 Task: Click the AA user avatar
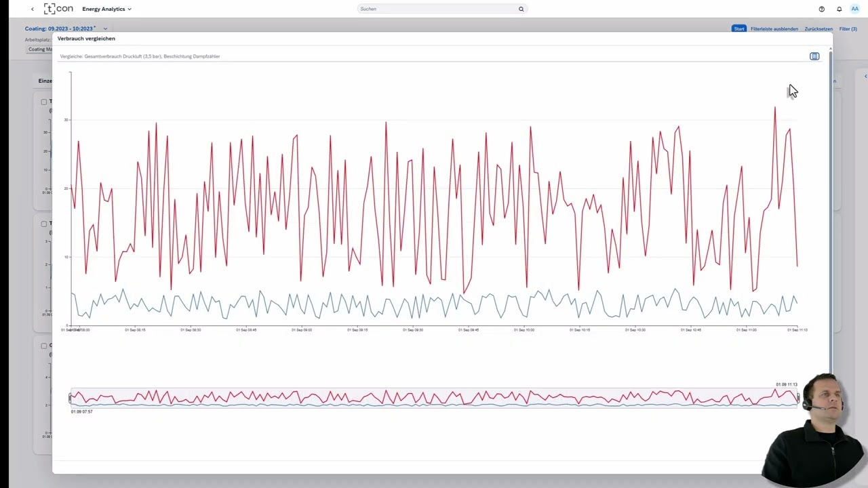[855, 9]
